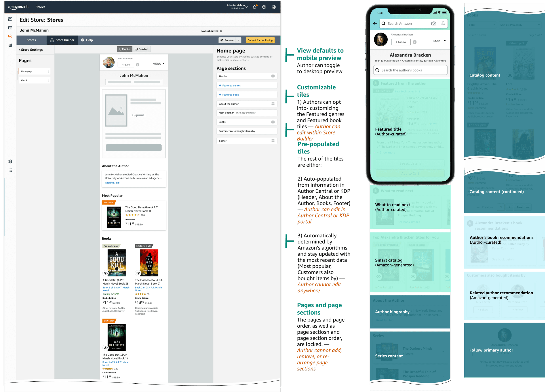Open the About the author settings gear

click(x=273, y=104)
